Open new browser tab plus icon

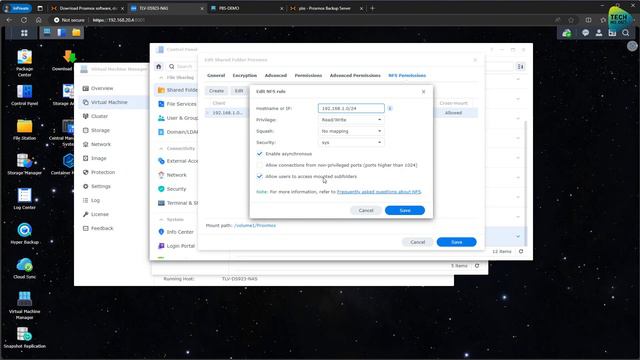point(372,8)
